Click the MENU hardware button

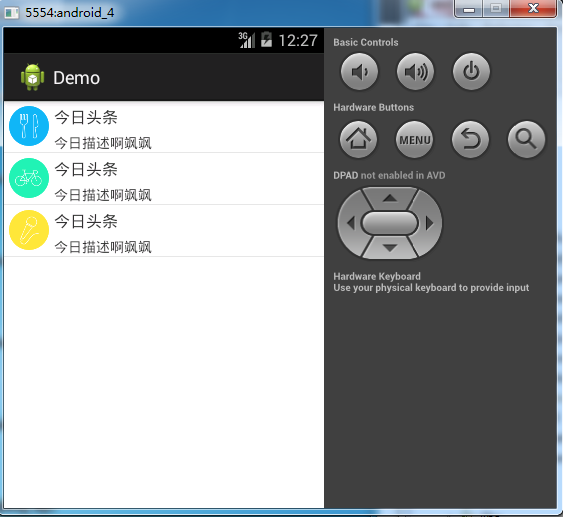tap(414, 139)
